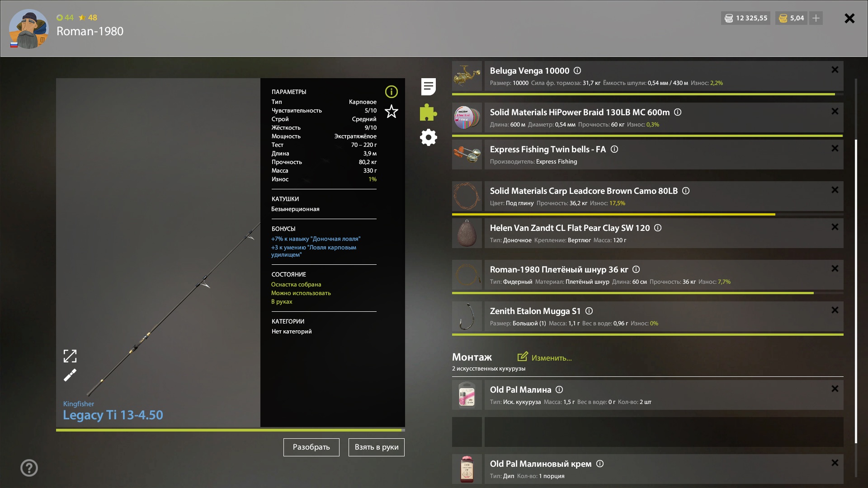
Task: Select Flat Pear Clay sinker thumbnail
Action: coord(467,233)
